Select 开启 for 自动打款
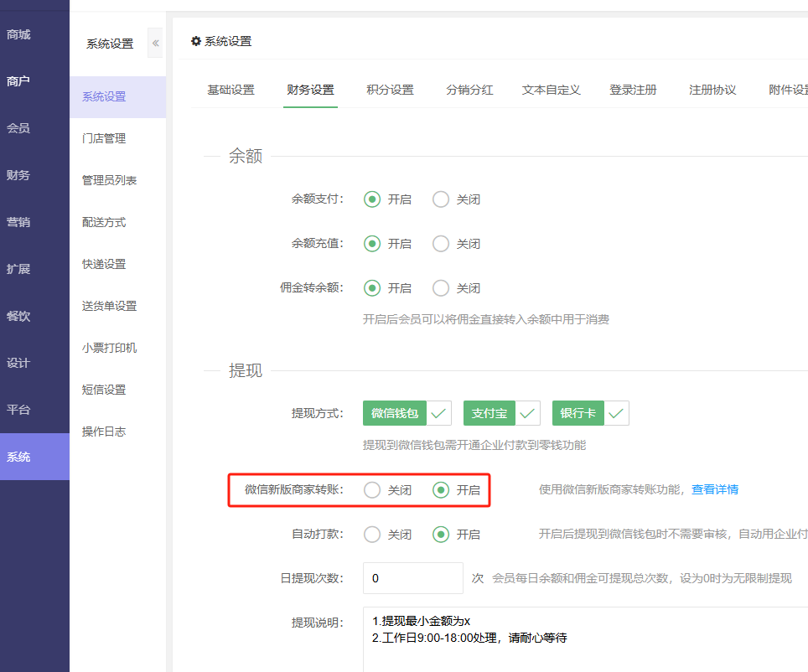This screenshot has height=672, width=808. [x=441, y=535]
